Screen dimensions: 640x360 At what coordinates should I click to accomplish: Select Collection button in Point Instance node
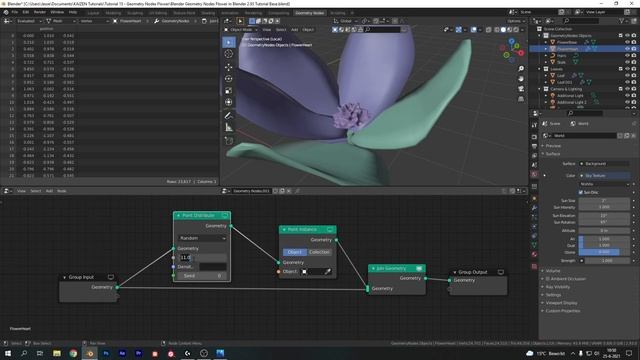(320, 252)
